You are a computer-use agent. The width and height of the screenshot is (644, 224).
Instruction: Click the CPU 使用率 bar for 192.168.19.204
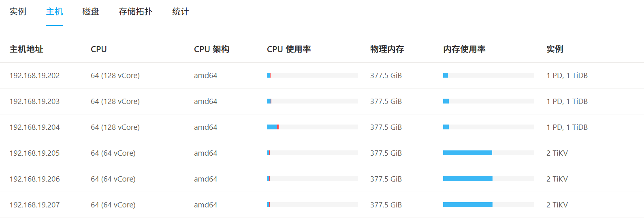pos(312,127)
